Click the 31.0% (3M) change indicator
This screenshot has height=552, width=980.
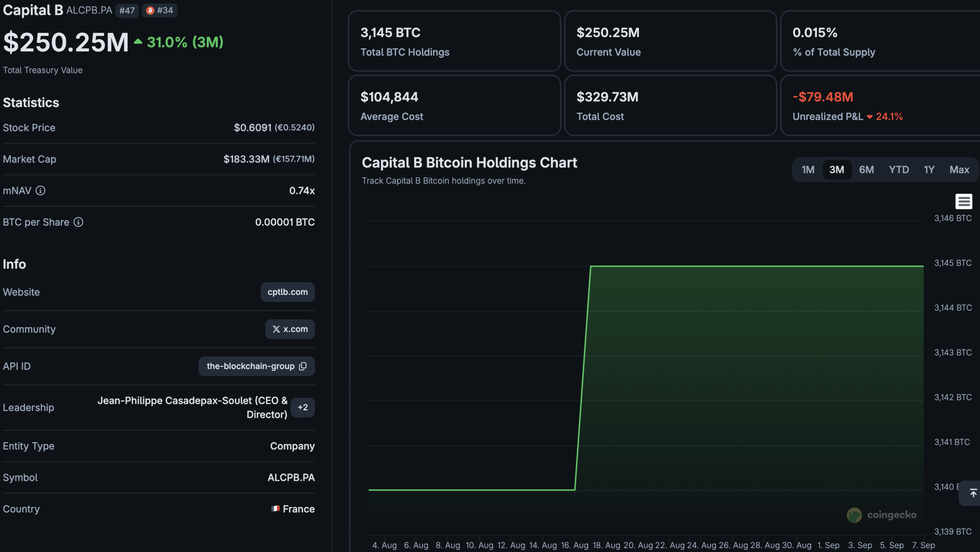coord(178,42)
